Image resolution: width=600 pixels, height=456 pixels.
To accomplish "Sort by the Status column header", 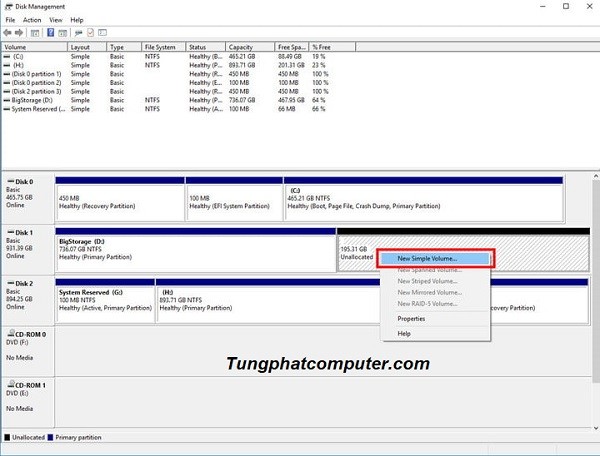I will click(205, 47).
